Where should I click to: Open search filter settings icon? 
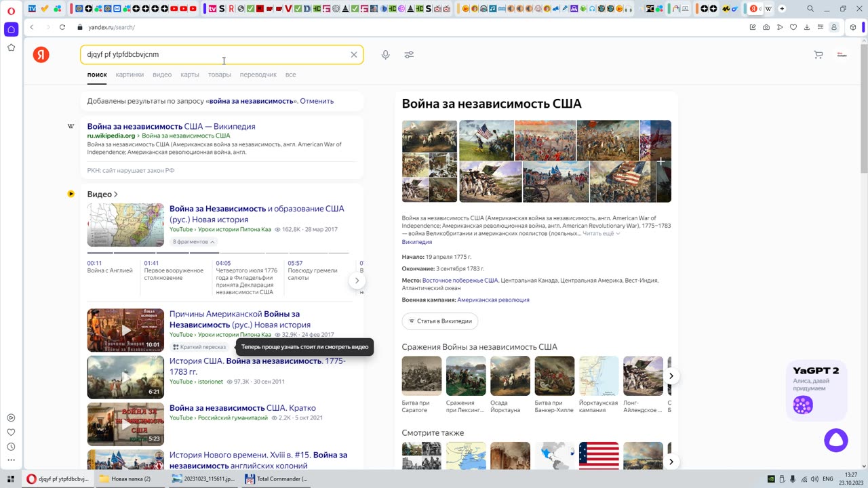pyautogui.click(x=409, y=55)
